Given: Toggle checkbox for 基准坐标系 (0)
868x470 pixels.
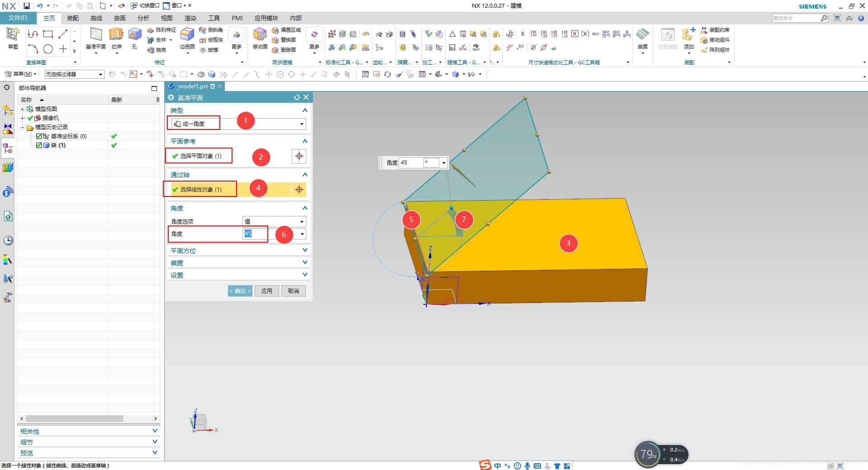Looking at the screenshot, I should click(39, 136).
